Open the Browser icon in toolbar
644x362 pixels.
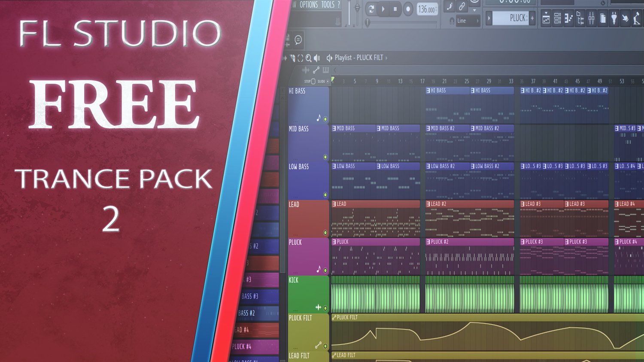pyautogui.click(x=580, y=18)
